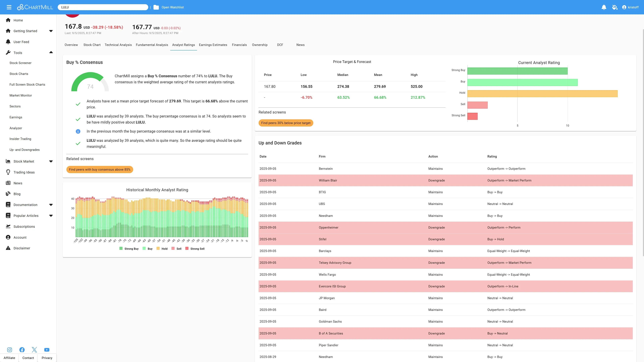Open the Contact link

pos(28,358)
